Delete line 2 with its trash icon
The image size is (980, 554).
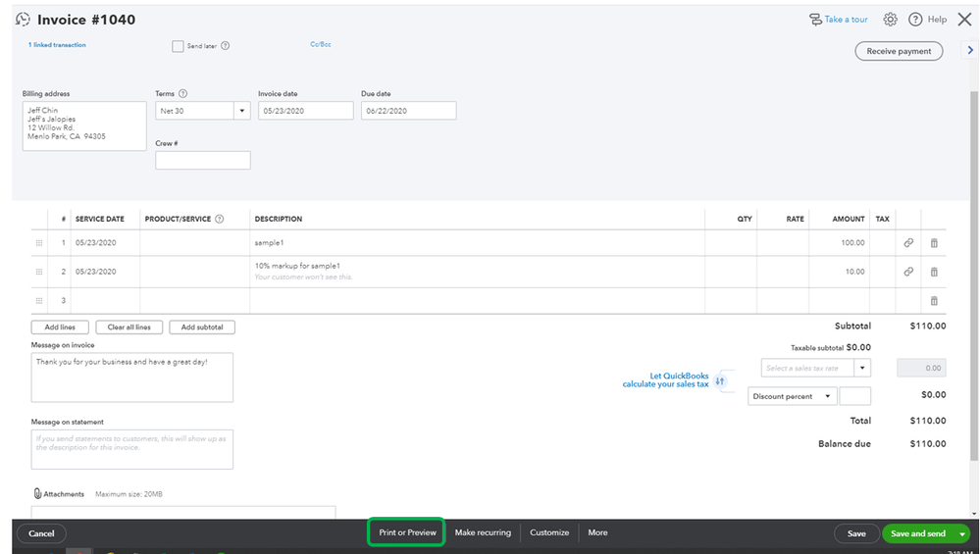click(934, 272)
